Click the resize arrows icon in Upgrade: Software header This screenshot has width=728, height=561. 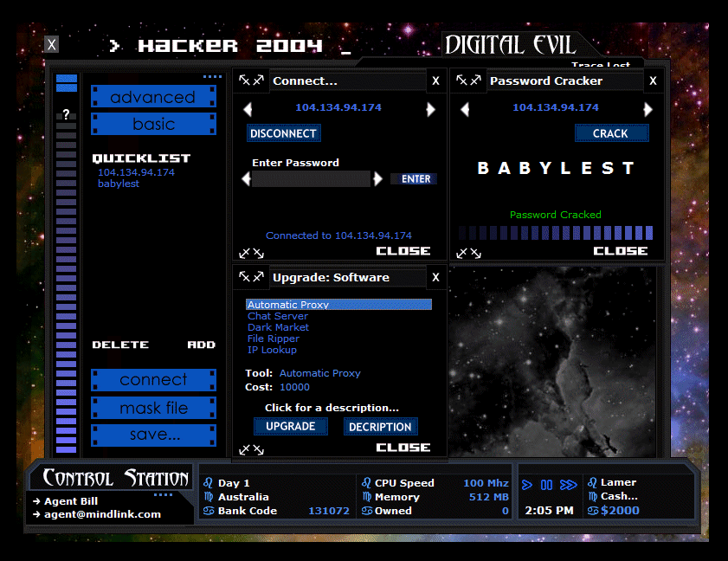click(251, 277)
